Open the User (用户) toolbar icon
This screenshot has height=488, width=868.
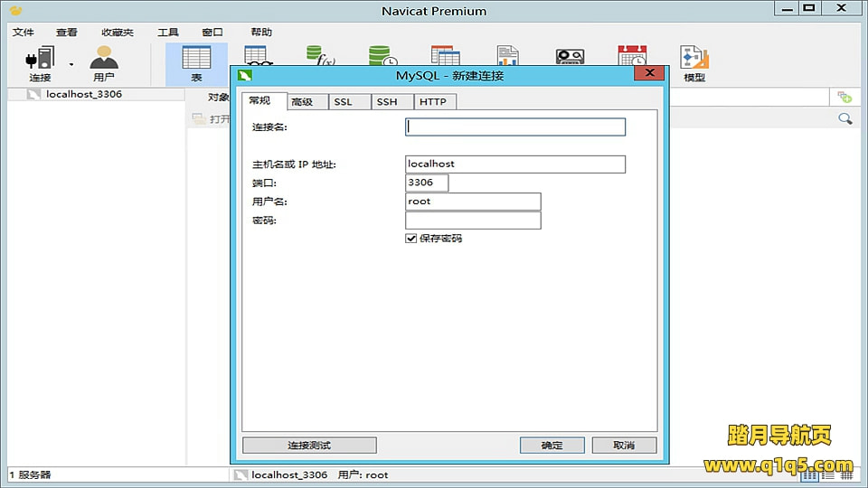click(x=103, y=60)
